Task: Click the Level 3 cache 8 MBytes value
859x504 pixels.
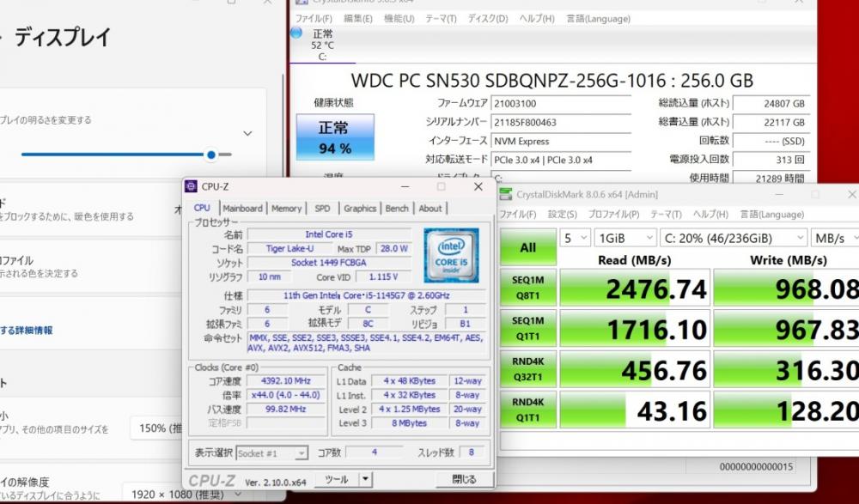Action: coord(409,423)
